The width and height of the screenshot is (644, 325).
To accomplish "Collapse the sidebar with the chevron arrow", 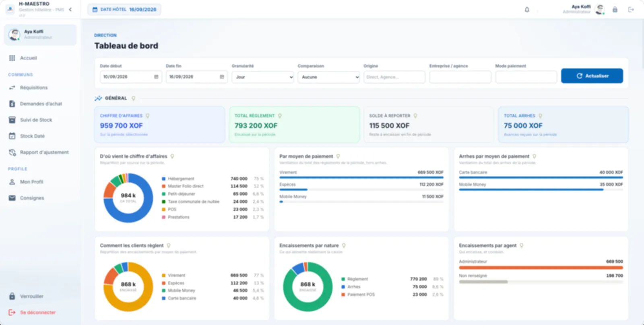I will pos(70,9).
